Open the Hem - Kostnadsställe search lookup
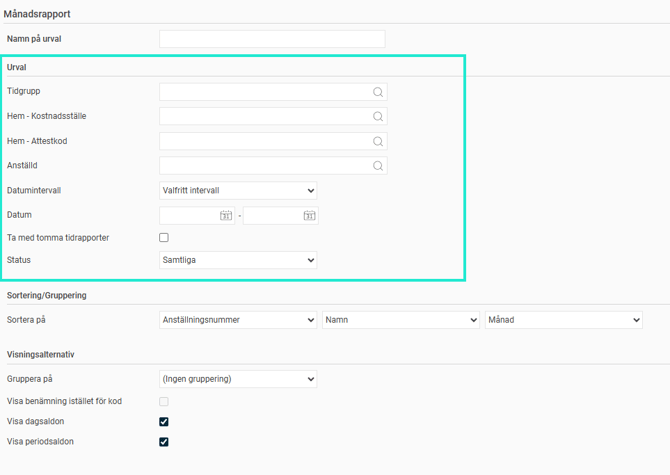The height and width of the screenshot is (475, 670). (378, 117)
